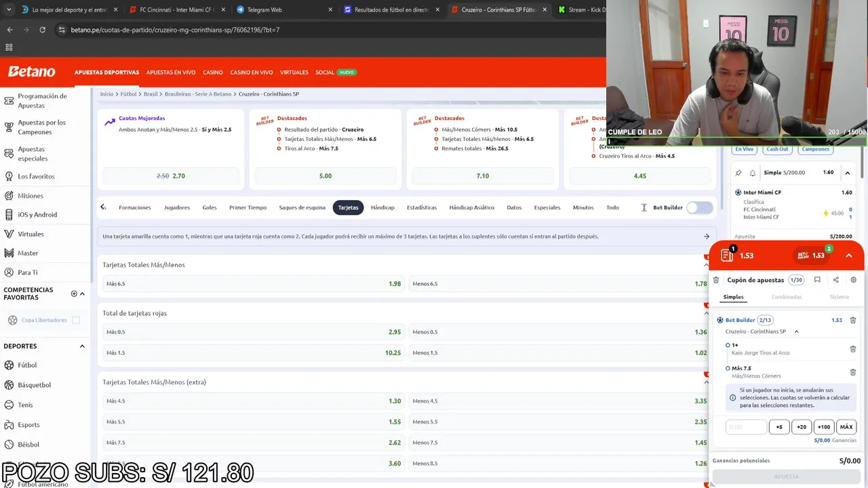Toggle notification bell for Inter Miami bet
The width and height of the screenshot is (868, 488).
pyautogui.click(x=752, y=173)
